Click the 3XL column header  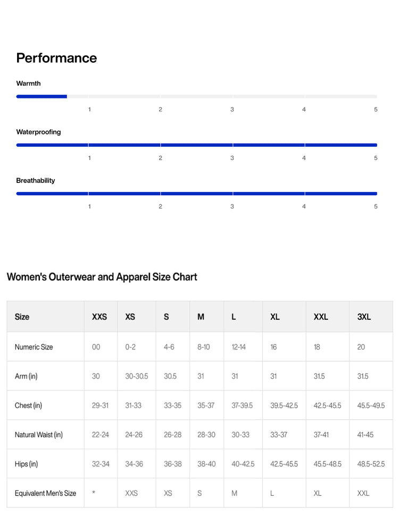[364, 317]
